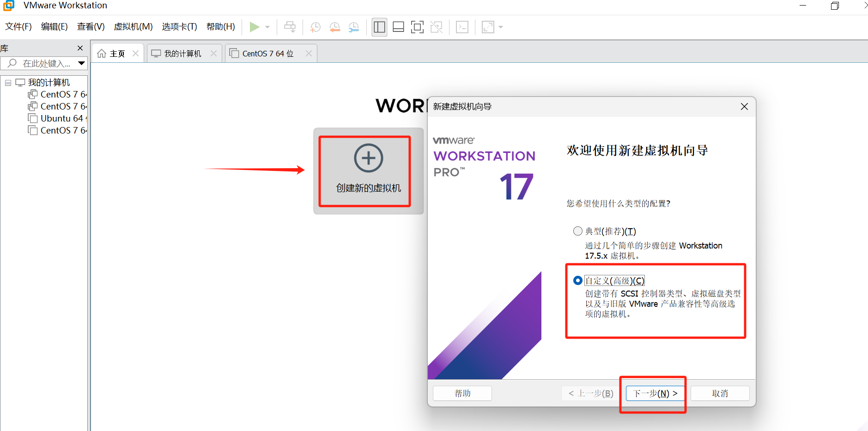
Task: Toggle the library sidebar view icon
Action: click(380, 27)
